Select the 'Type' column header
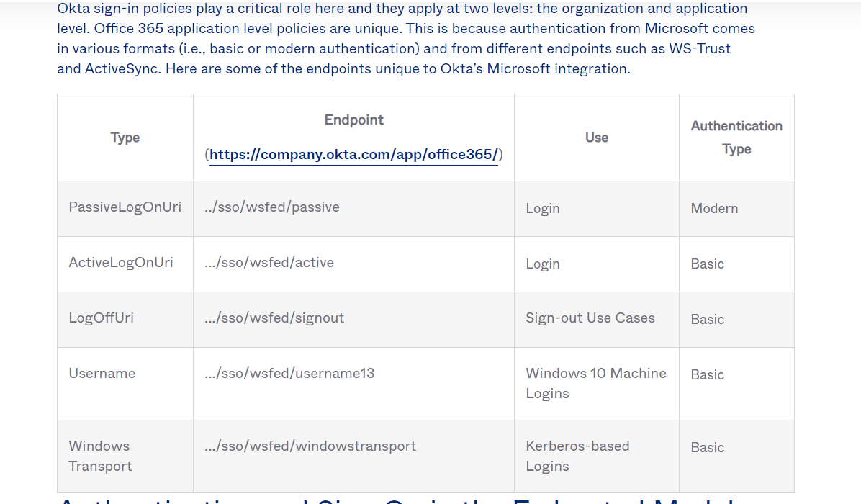 coord(125,138)
